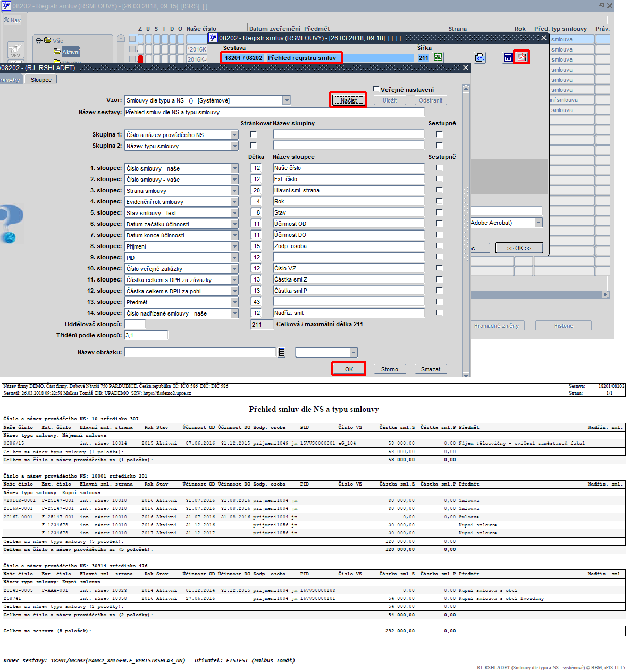Click scroll down arrow of dialog scrollbar
Screen dimensions: 630x672
[x=466, y=375]
